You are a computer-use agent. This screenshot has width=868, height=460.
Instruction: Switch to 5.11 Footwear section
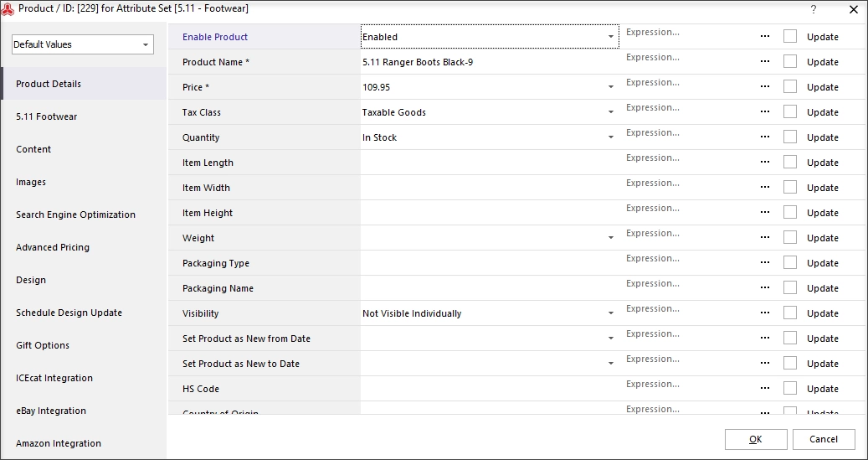[x=84, y=116]
